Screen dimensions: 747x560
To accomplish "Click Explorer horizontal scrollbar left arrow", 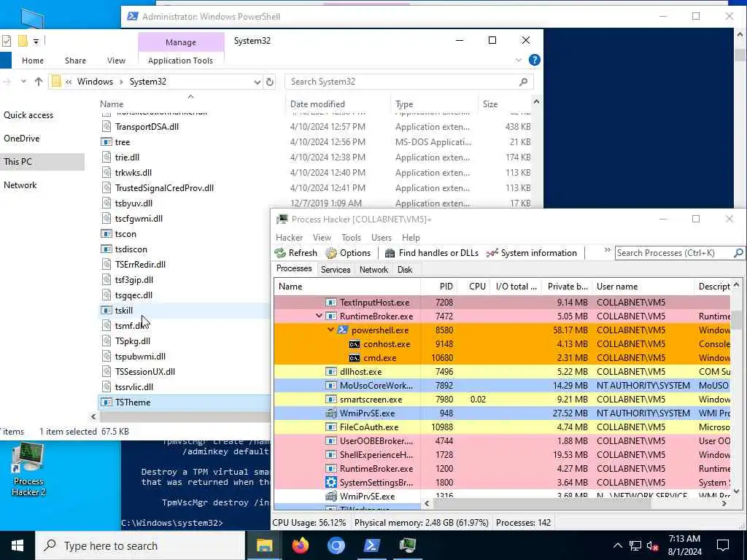I will (x=93, y=416).
